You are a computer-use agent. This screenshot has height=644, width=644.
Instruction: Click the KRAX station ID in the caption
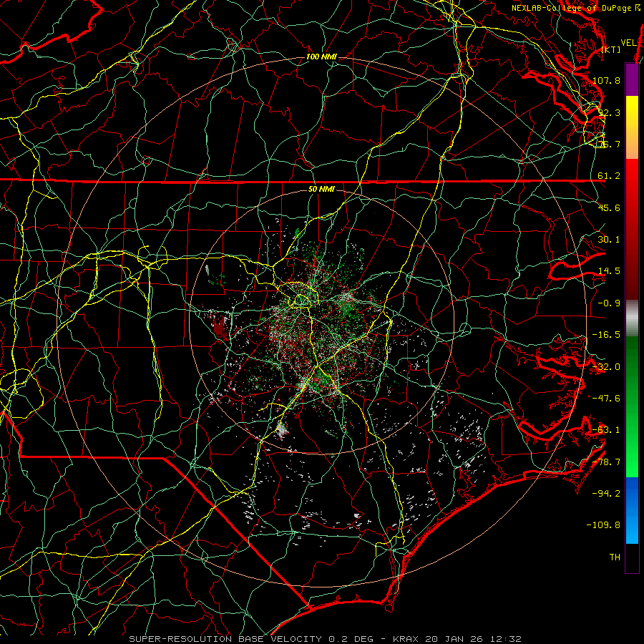(x=406, y=639)
